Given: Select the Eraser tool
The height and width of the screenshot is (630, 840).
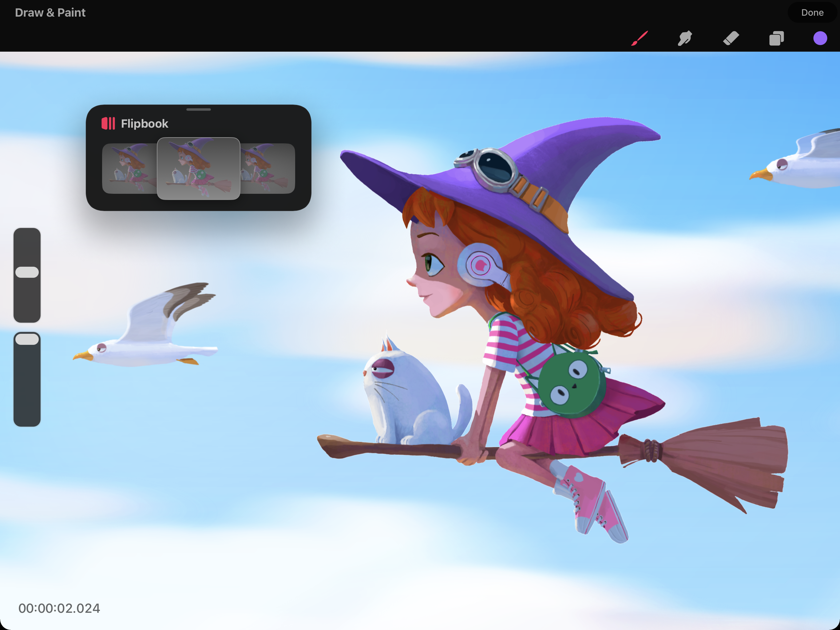Looking at the screenshot, I should 731,38.
